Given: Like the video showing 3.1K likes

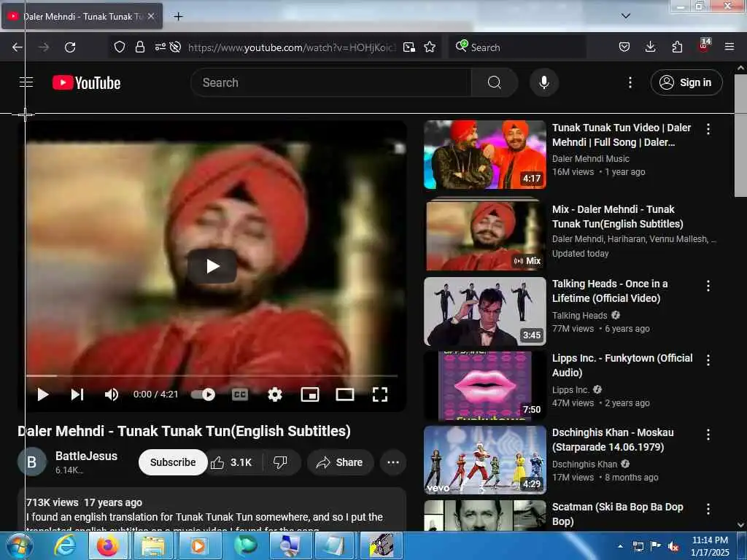Looking at the screenshot, I should [234, 462].
